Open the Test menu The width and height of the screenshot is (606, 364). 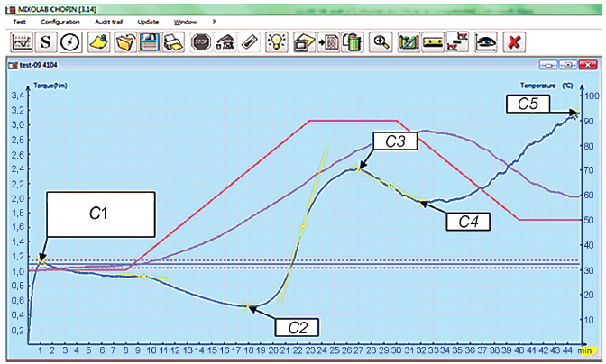[18, 21]
